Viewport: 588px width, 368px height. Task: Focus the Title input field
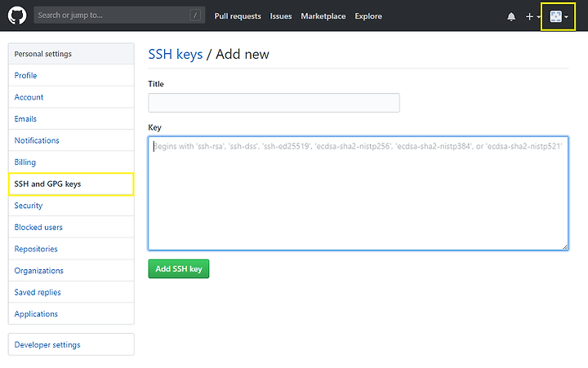tap(274, 103)
